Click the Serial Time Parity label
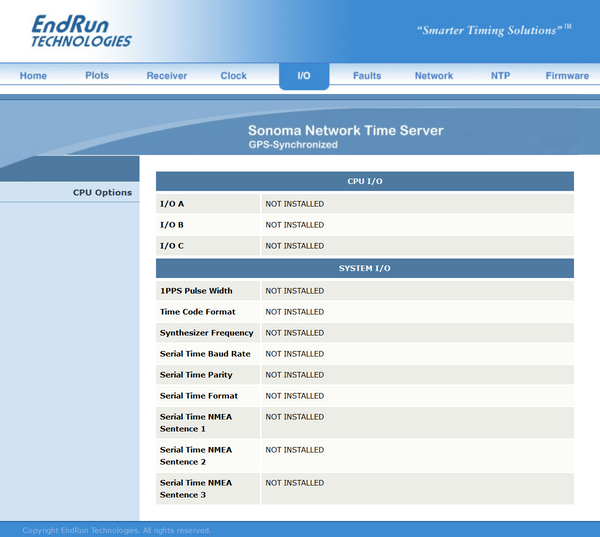 point(196,375)
